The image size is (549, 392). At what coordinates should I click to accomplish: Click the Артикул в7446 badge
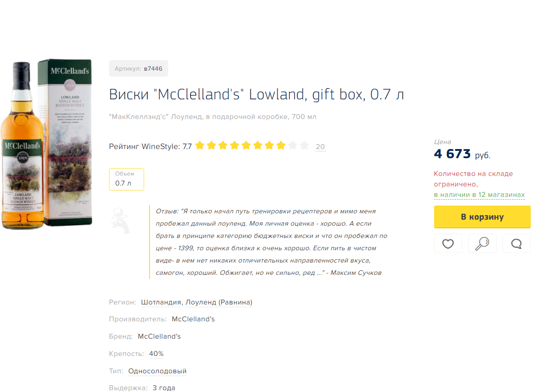[139, 69]
